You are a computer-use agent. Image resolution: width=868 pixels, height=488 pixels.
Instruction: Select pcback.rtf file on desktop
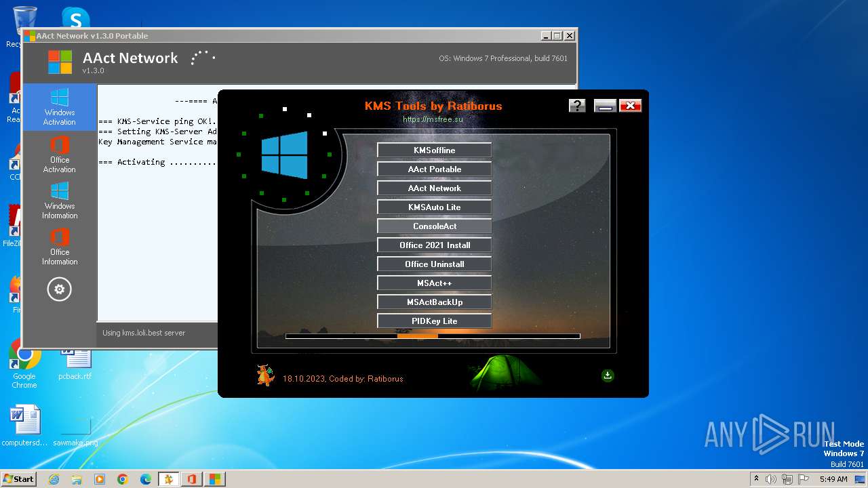75,365
